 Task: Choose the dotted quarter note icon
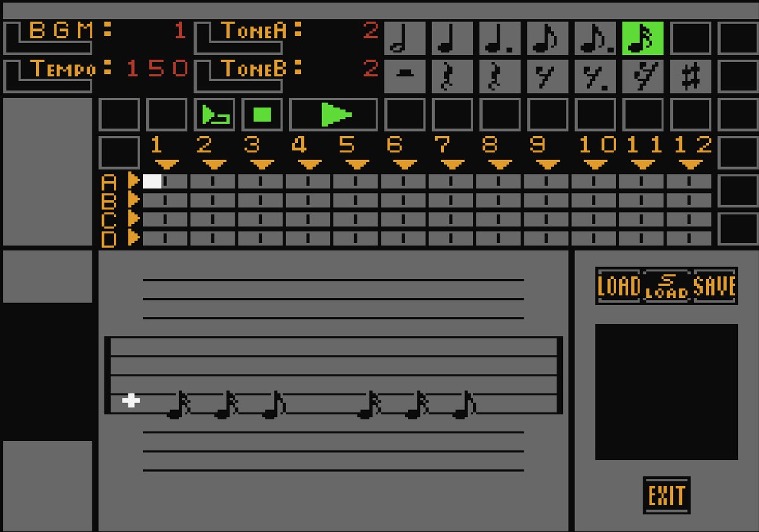click(x=500, y=38)
